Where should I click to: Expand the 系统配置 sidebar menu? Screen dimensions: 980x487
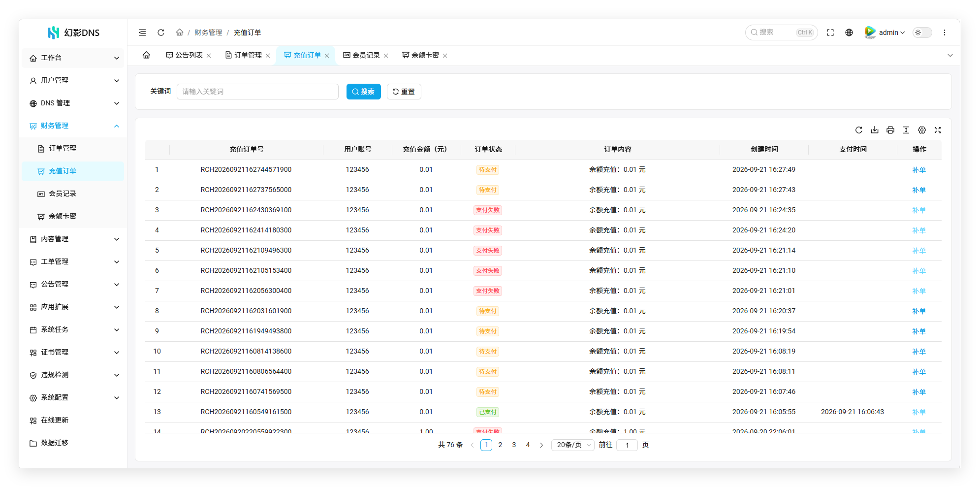(x=73, y=397)
